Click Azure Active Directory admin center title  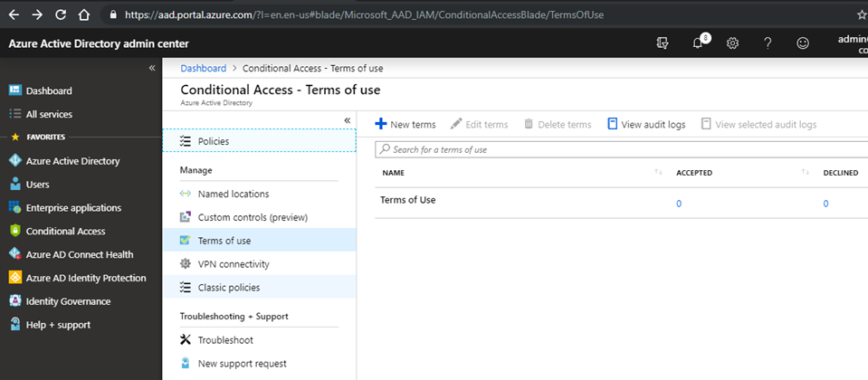coord(99,43)
